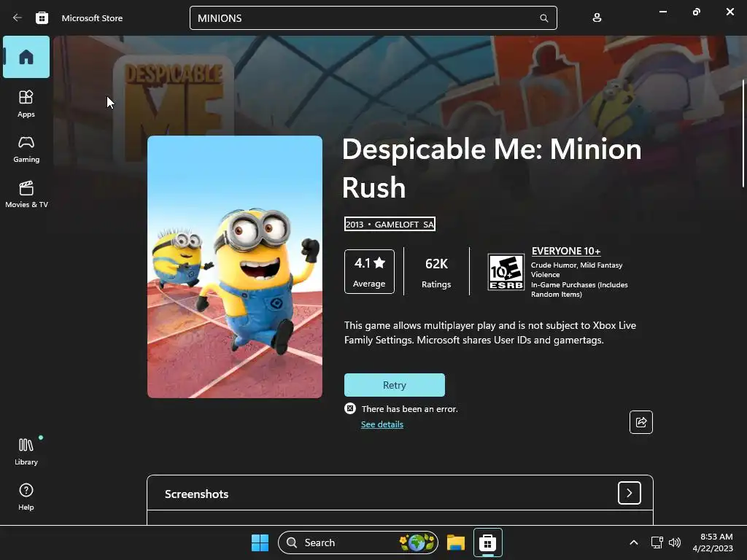Click the volume speaker tray icon
The image size is (747, 560).
coord(675,542)
